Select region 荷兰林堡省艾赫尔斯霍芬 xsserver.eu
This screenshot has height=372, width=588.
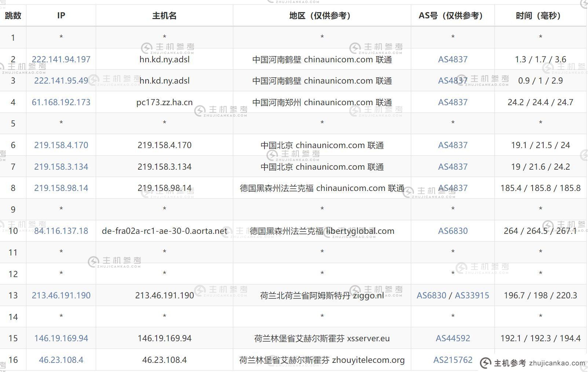(322, 338)
